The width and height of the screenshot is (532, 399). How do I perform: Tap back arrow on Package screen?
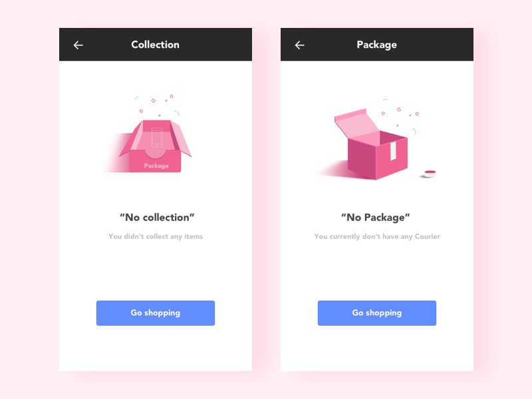(300, 45)
